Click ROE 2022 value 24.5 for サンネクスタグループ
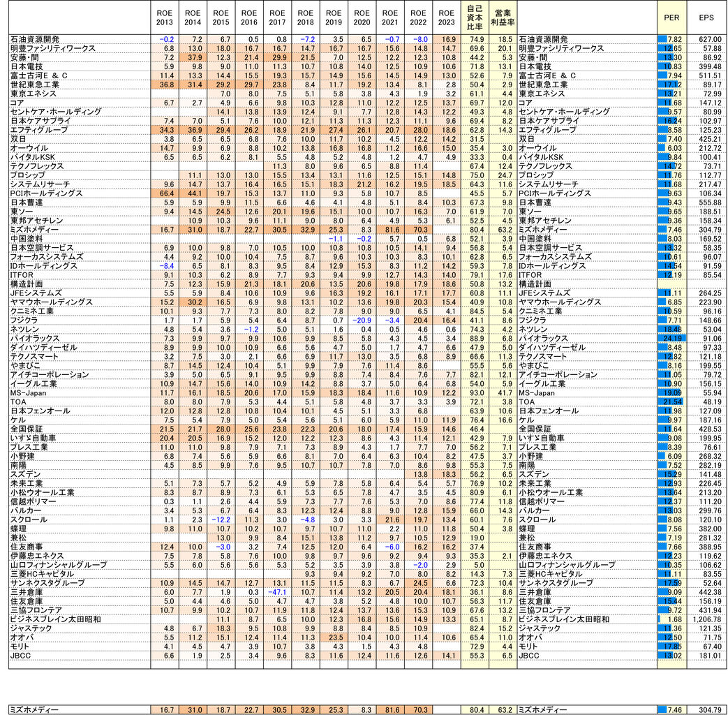This screenshot has width=728, height=715. pyautogui.click(x=419, y=583)
